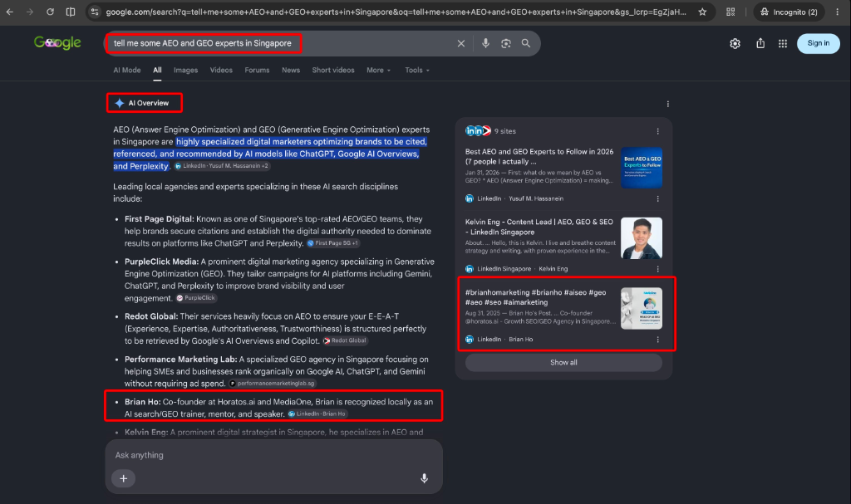
Task: Open Kelvin Eng Content Lead LinkedIn result
Action: click(x=539, y=227)
